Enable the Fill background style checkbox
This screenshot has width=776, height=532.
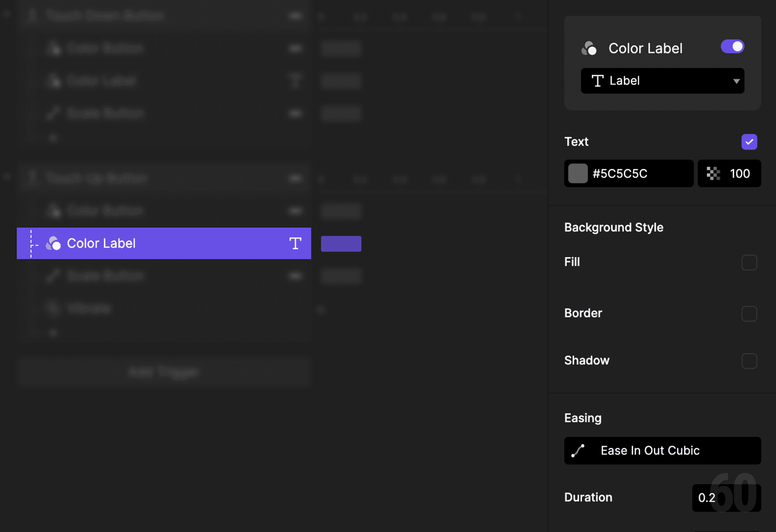click(749, 263)
